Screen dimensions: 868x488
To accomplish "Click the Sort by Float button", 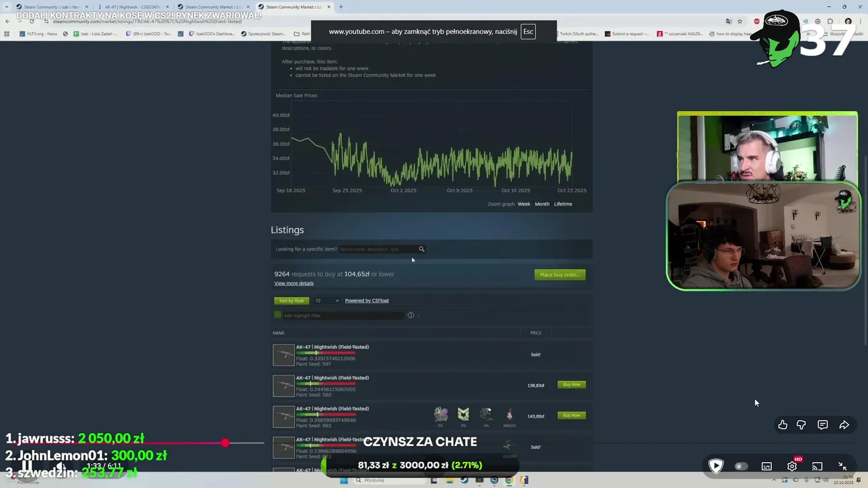I will (x=292, y=300).
